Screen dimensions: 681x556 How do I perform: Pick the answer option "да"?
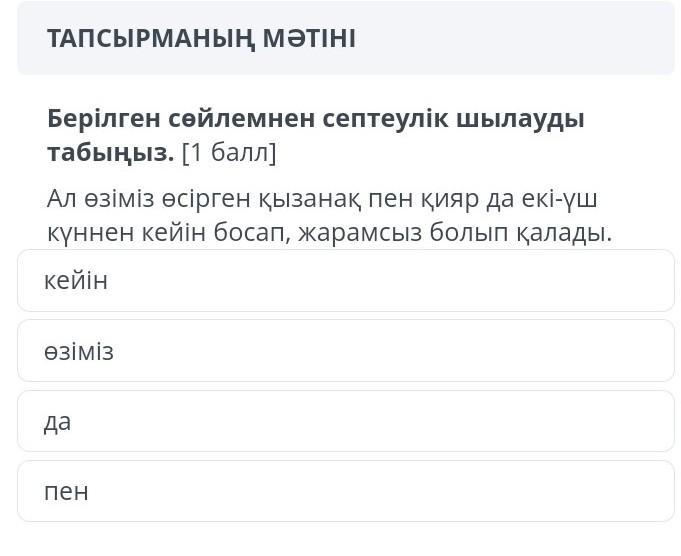pos(345,421)
